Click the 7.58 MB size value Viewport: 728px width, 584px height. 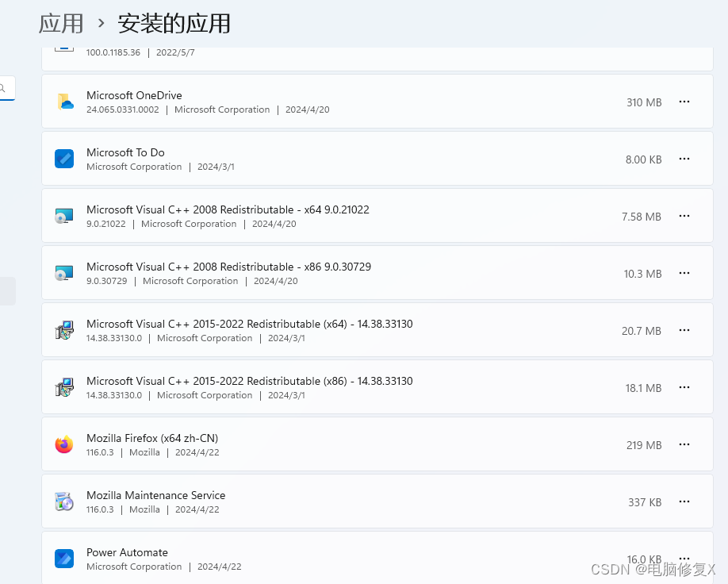tap(642, 217)
